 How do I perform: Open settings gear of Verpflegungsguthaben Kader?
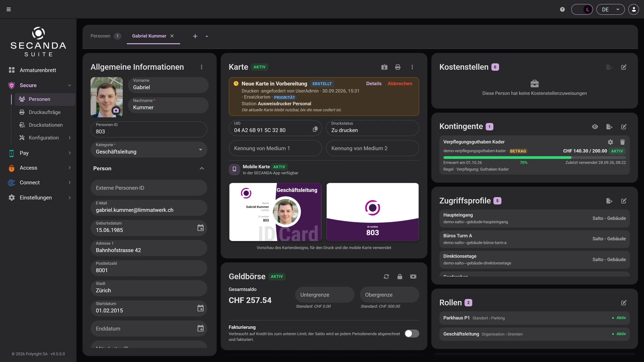(x=610, y=142)
